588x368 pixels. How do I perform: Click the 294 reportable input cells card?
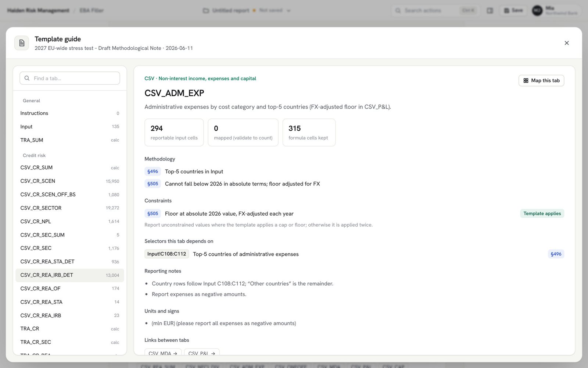point(174,132)
